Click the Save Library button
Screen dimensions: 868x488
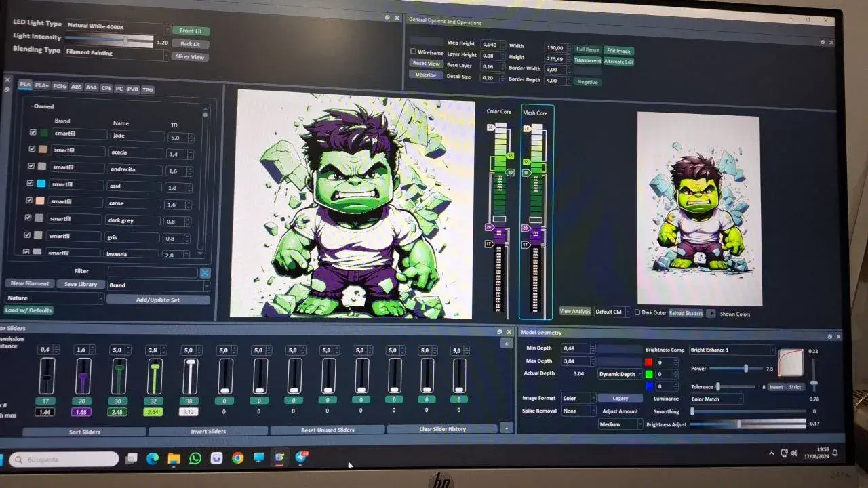[80, 285]
